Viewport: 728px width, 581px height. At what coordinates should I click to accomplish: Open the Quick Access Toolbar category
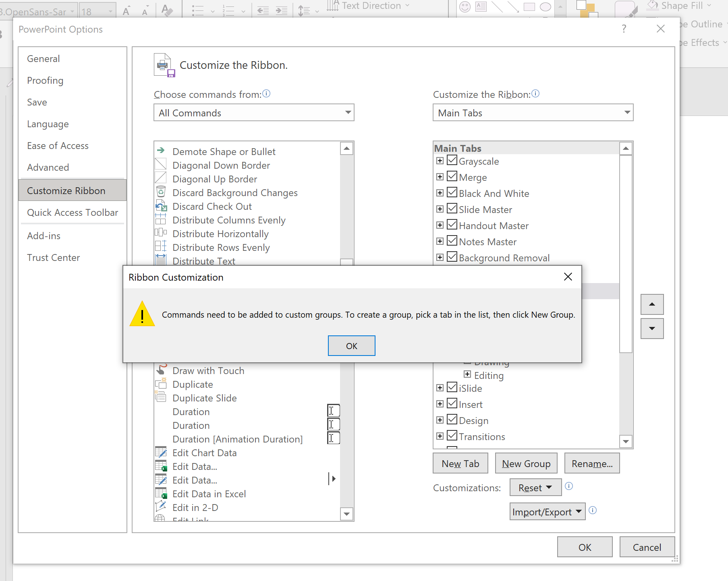coord(73,213)
